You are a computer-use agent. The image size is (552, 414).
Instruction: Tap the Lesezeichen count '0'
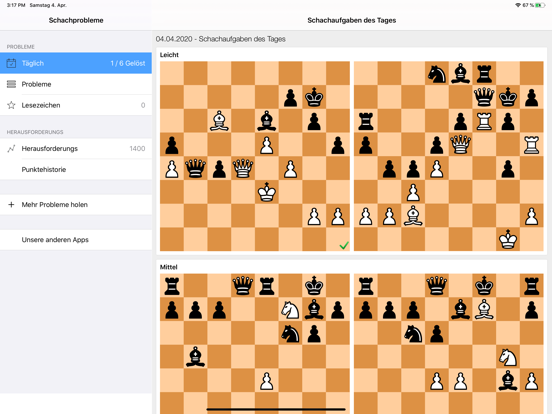coord(143,105)
